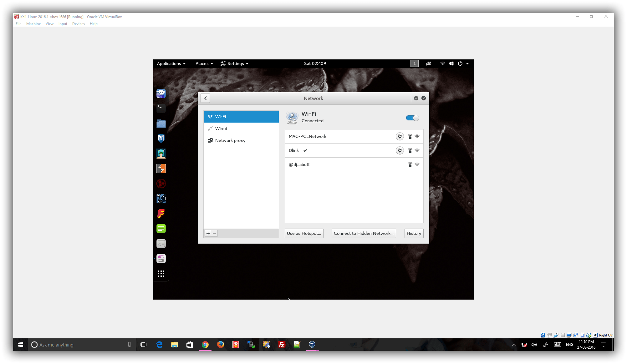Expand the power system menu arrow
This screenshot has height=364, width=627.
pos(467,63)
